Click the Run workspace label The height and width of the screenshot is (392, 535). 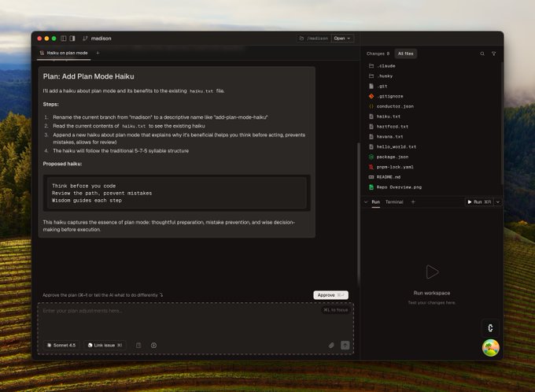[432, 293]
